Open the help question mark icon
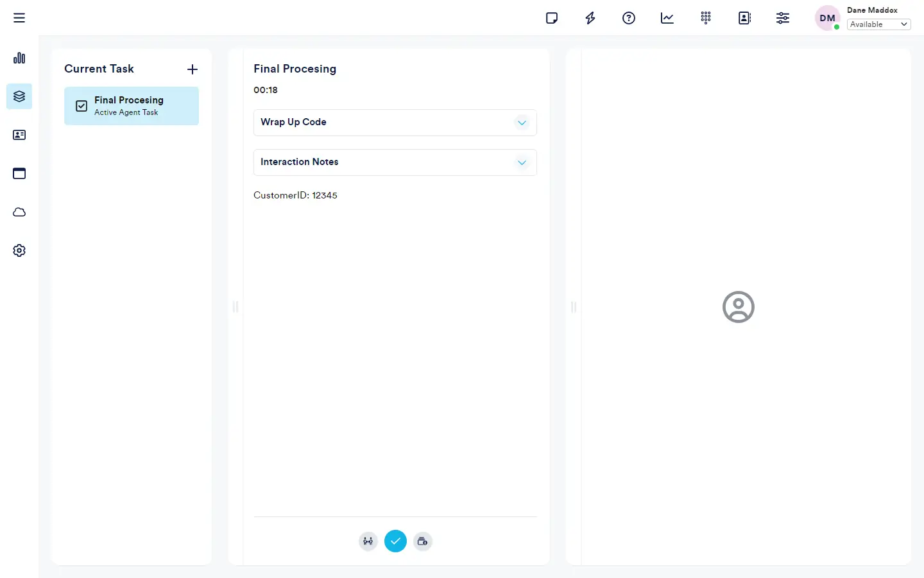924x578 pixels. (629, 18)
